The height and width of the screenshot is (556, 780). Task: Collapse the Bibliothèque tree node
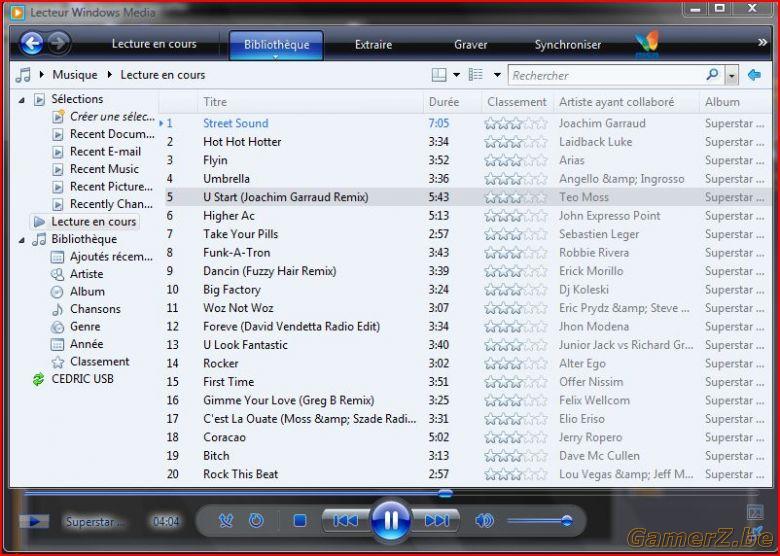[x=21, y=240]
